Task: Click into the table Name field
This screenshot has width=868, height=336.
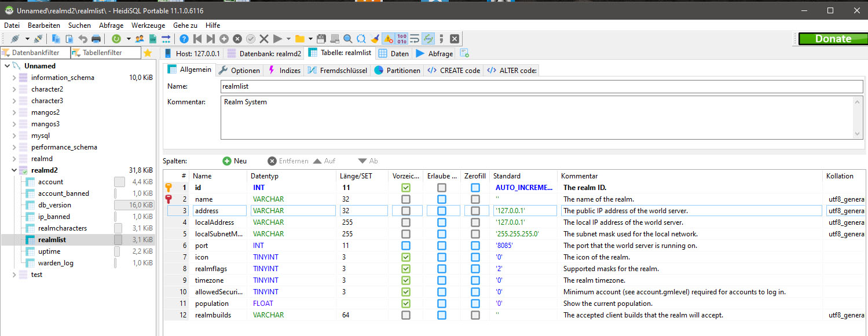Action: tap(542, 86)
